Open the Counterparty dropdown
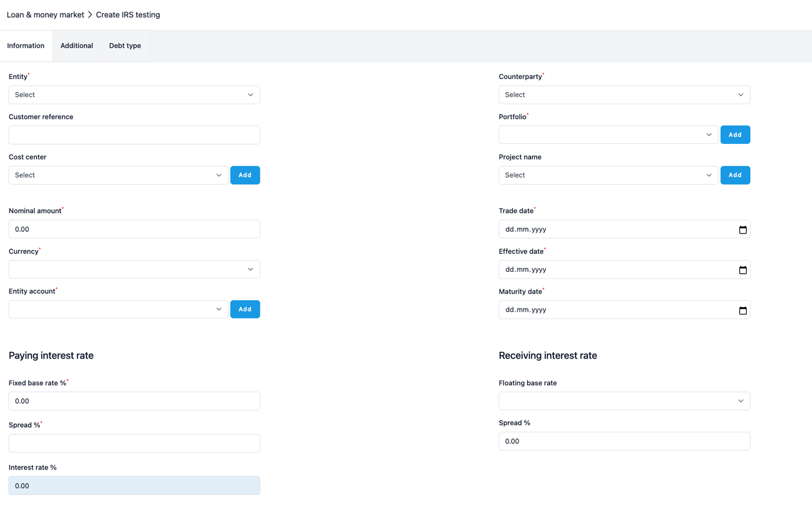 (x=624, y=95)
